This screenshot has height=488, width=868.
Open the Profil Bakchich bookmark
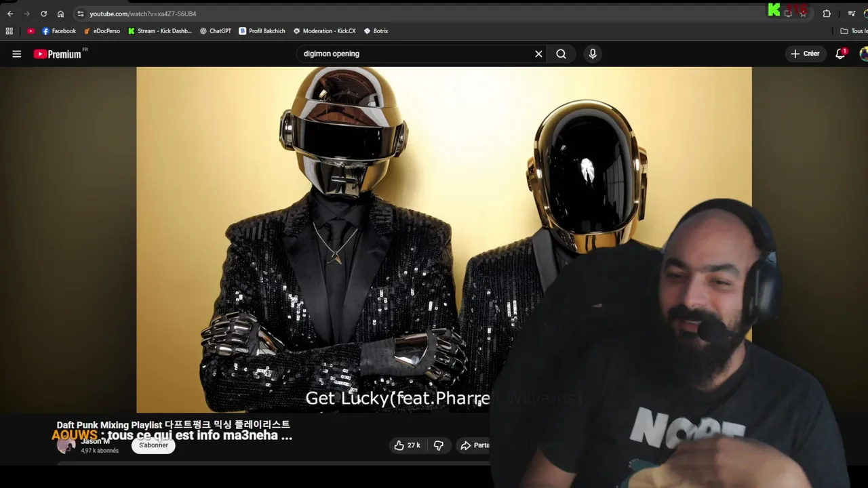tap(262, 31)
